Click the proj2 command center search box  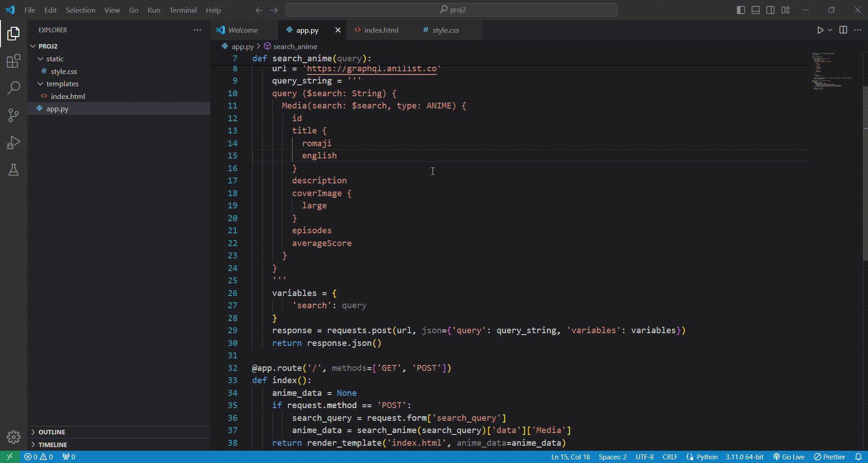pos(452,10)
